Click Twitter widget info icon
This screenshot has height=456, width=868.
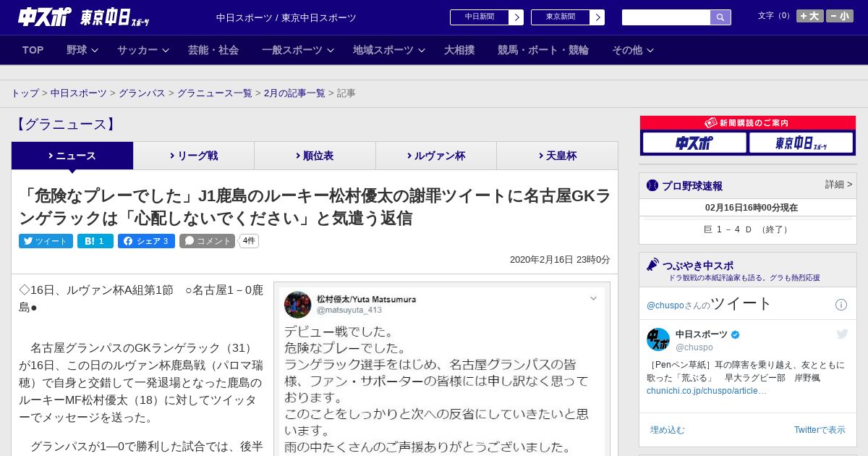click(841, 305)
